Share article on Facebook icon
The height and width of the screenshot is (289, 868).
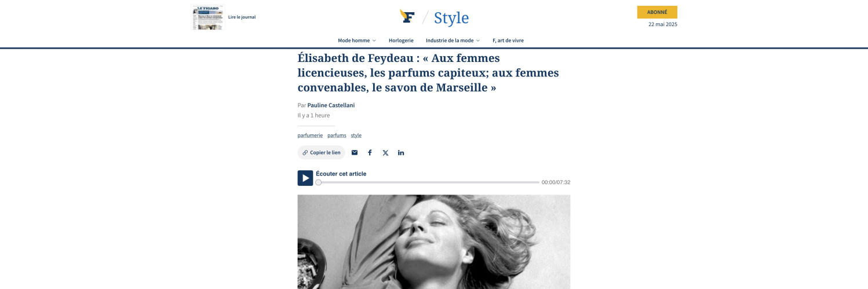click(370, 153)
